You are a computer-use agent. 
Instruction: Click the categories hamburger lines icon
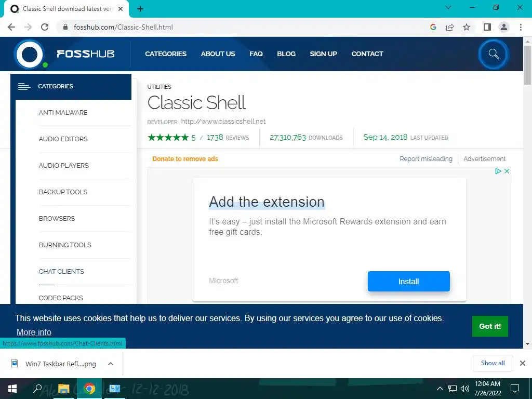point(24,87)
